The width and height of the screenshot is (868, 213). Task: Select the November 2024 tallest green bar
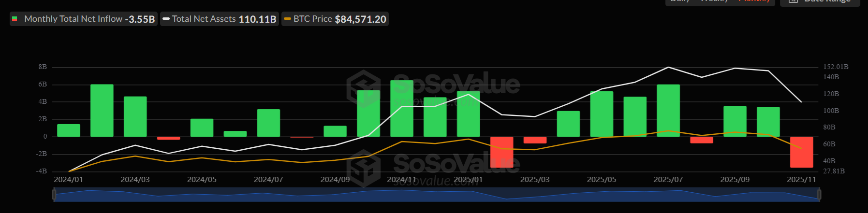pos(402,109)
